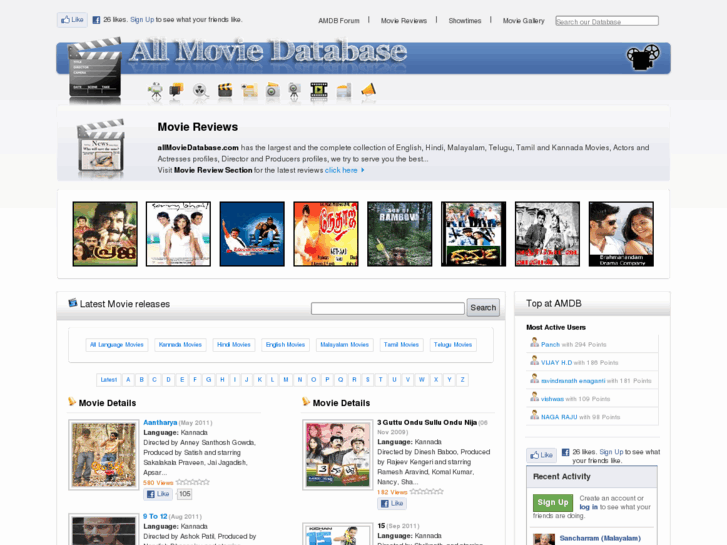Open the 9 To 12 movie link
The height and width of the screenshot is (545, 727).
[155, 516]
